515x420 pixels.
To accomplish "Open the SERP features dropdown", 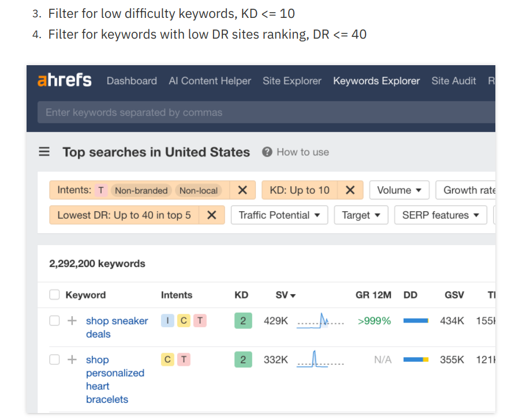I will (441, 215).
